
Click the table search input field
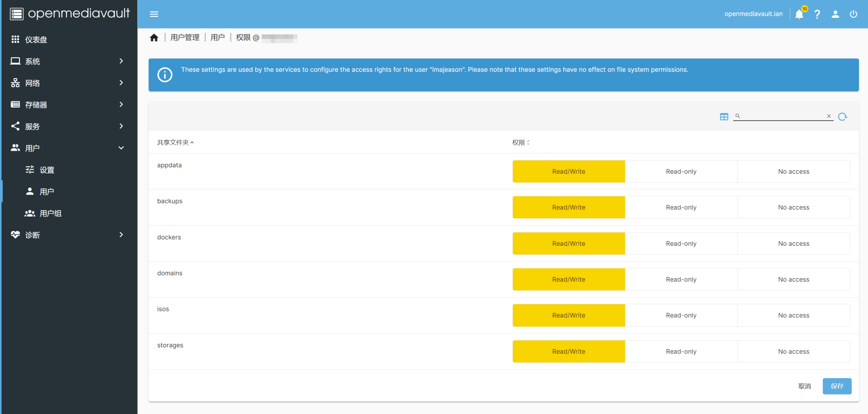point(782,116)
